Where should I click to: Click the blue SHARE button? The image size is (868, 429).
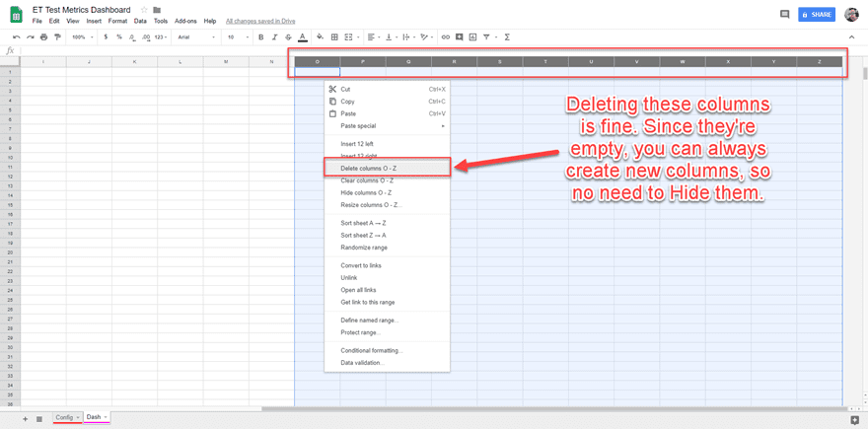click(x=817, y=15)
